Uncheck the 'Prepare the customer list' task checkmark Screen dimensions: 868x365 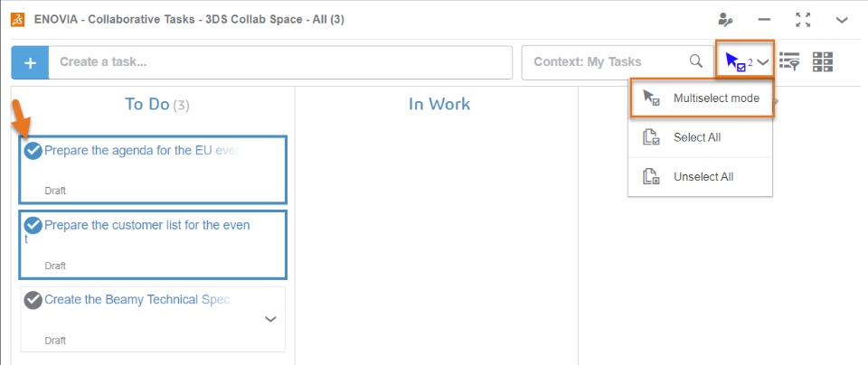coord(33,224)
